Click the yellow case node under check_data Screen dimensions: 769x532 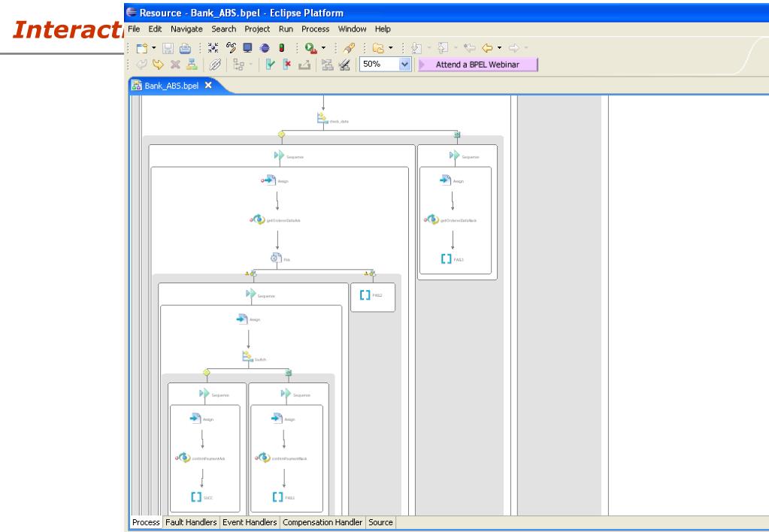281,134
